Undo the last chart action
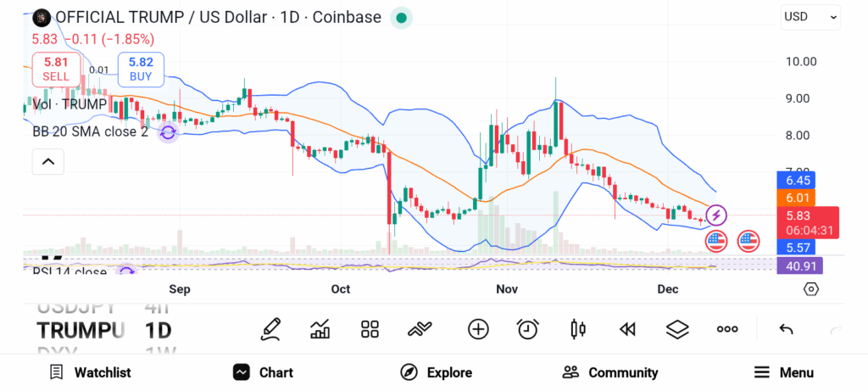This screenshot has height=391, width=868. (x=786, y=329)
